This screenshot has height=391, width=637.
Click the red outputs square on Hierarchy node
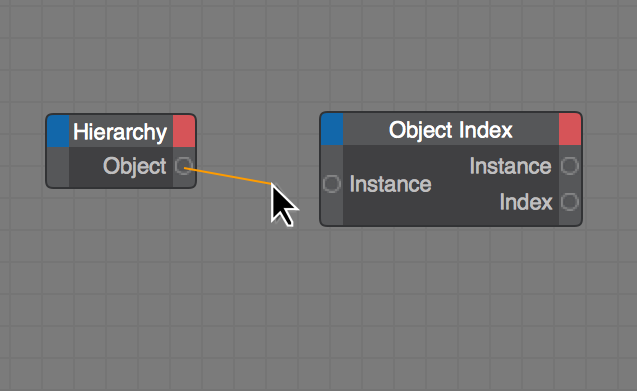click(x=184, y=131)
